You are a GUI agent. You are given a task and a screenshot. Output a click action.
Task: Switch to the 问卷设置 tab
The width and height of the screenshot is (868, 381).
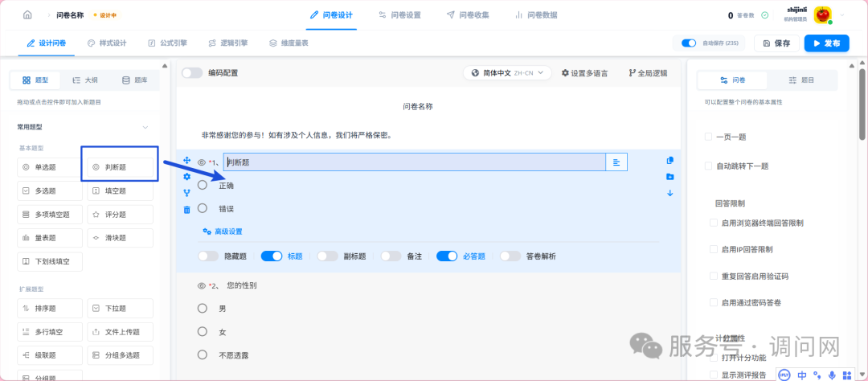pos(399,15)
